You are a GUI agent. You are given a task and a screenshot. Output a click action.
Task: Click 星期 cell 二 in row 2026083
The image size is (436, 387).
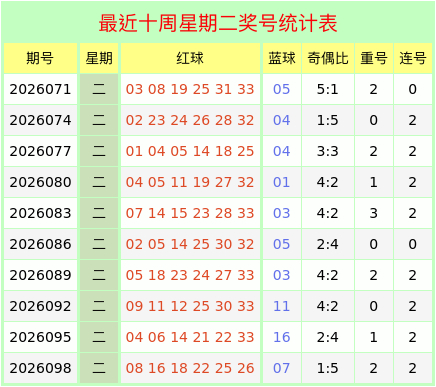click(99, 213)
